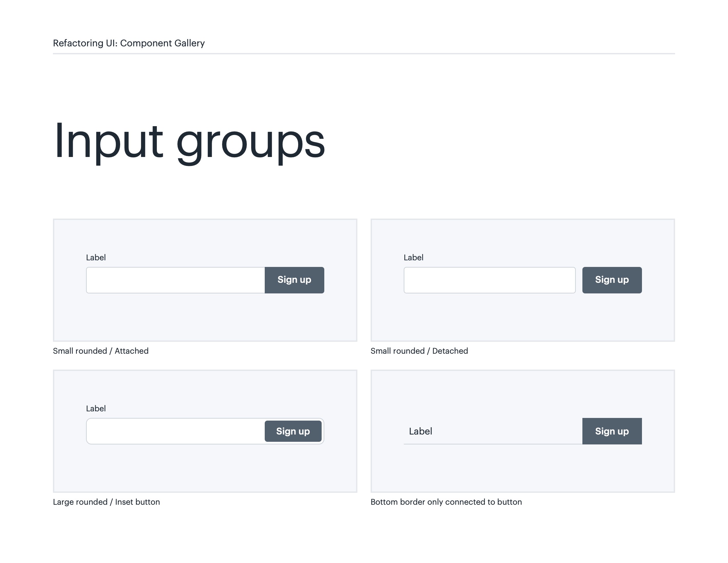
Task: Click the Small rounded / Detached caption
Action: click(x=419, y=351)
